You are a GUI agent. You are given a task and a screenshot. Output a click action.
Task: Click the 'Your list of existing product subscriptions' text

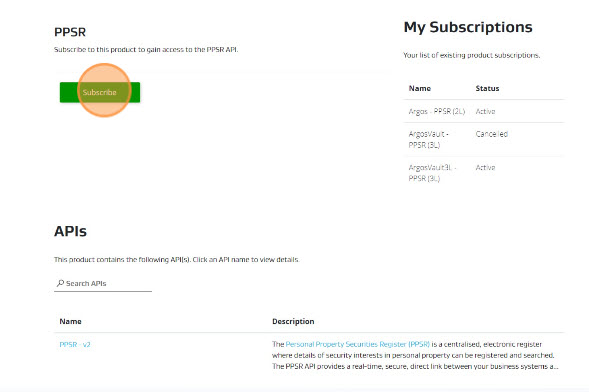[471, 55]
